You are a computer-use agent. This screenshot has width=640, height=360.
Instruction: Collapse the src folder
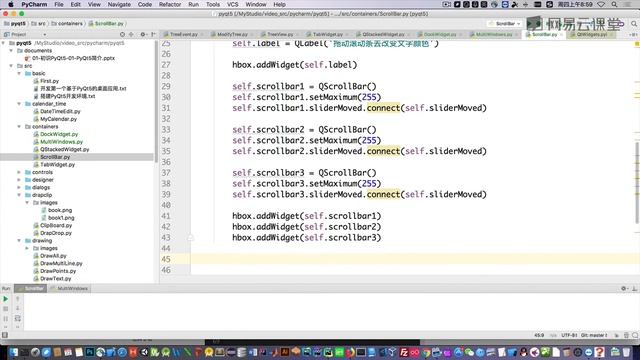click(11, 66)
